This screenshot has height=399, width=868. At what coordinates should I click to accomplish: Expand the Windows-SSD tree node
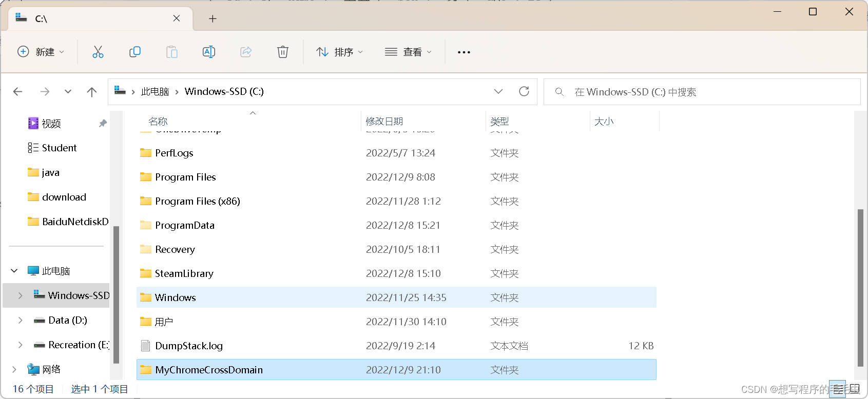(x=21, y=295)
